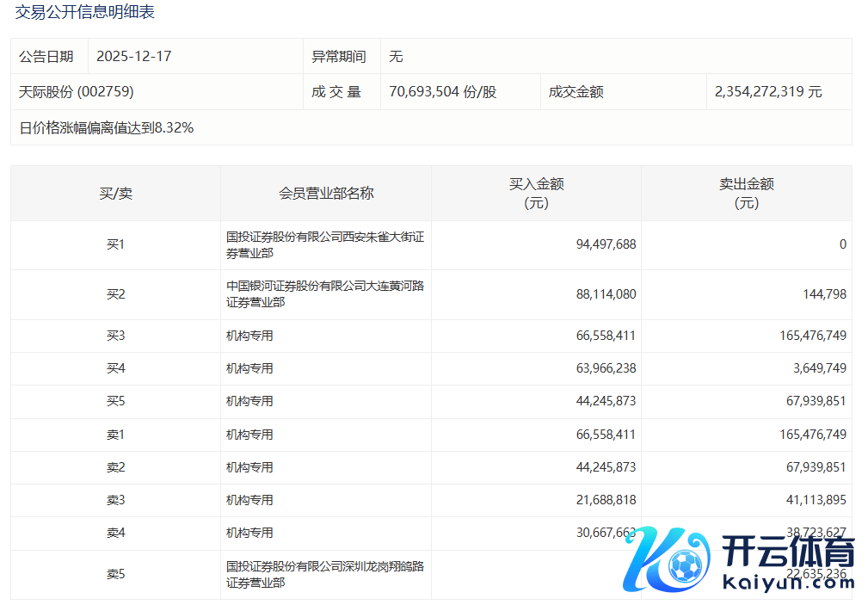Select the 卖3 row label
The image size is (868, 611).
point(115,500)
